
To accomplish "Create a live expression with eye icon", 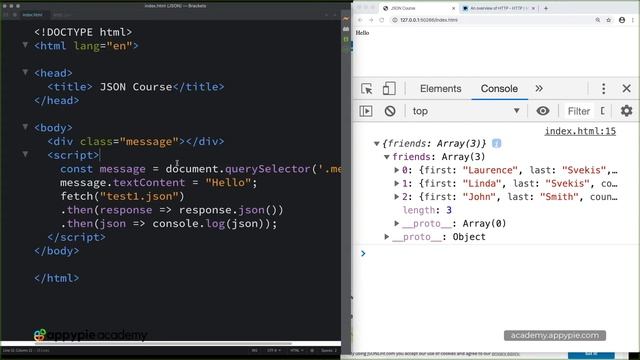I will point(543,111).
